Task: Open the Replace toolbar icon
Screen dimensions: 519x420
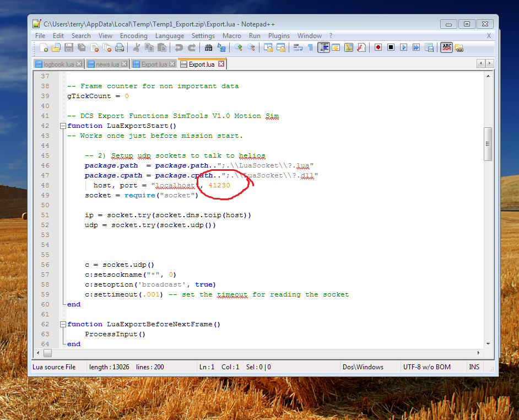Action: pos(221,48)
